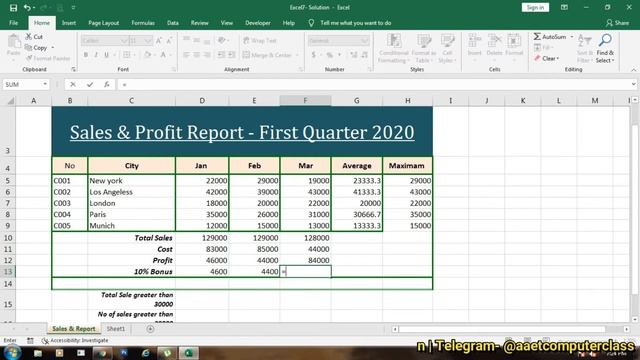Switch to the Formulas tab
640x360 pixels.
point(143,23)
